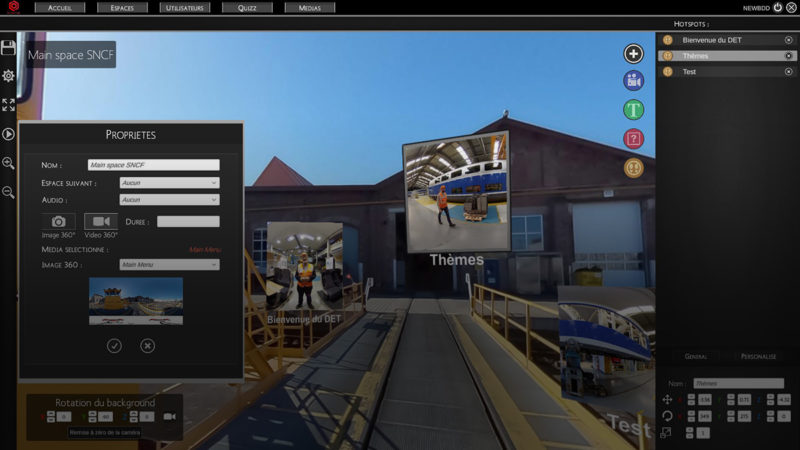Log out with the power icon

click(778, 8)
